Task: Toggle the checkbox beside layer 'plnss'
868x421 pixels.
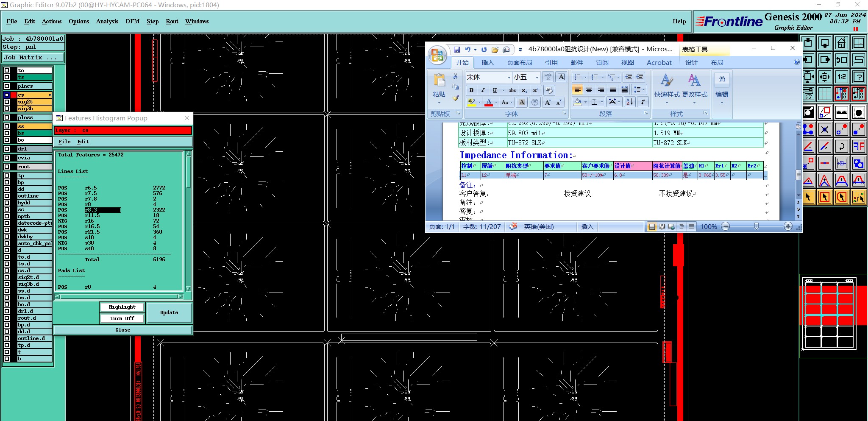Action: tap(7, 117)
